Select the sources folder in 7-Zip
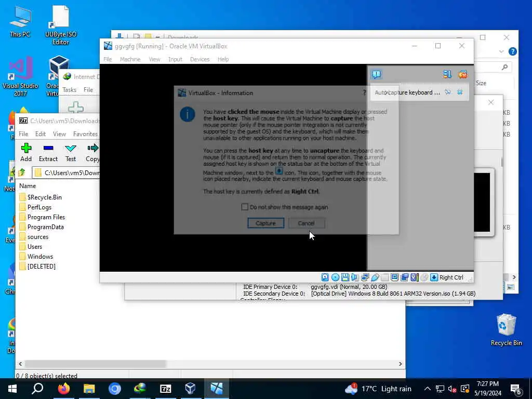Viewport: 532px width, 399px height. pyautogui.click(x=34, y=236)
